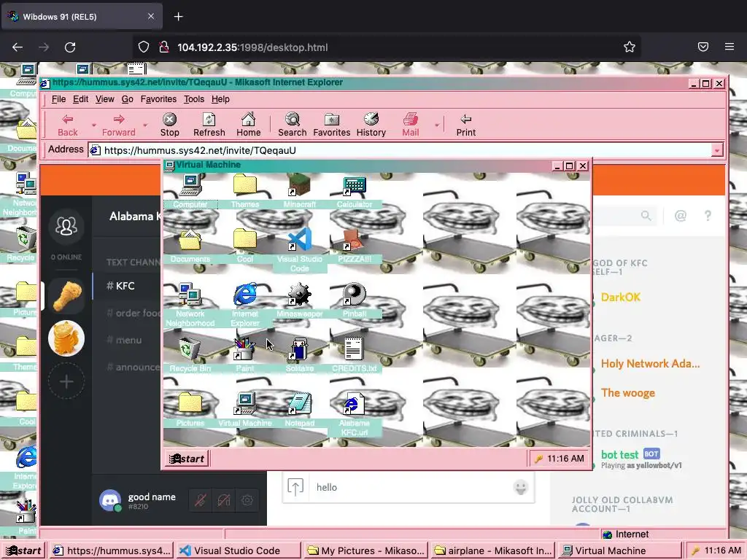Refresh the Internet Explorer page
This screenshot has width=747, height=560.
tap(209, 125)
